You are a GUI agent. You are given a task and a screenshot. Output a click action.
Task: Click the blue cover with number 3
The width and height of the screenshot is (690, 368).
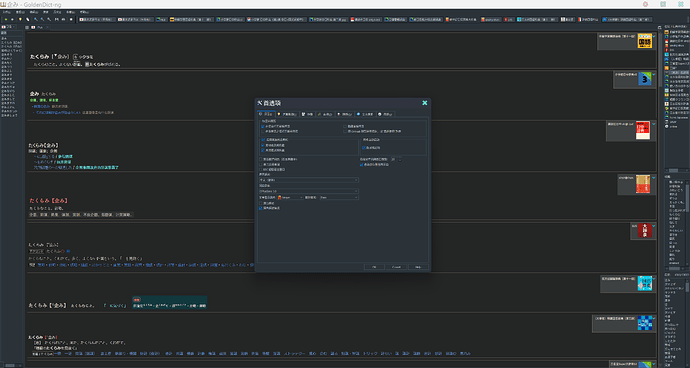point(645,79)
